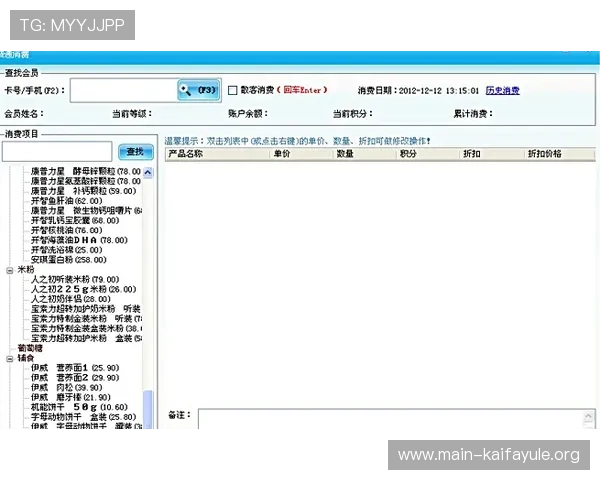Select 人之初听装米粉 (79.00)

point(75,279)
